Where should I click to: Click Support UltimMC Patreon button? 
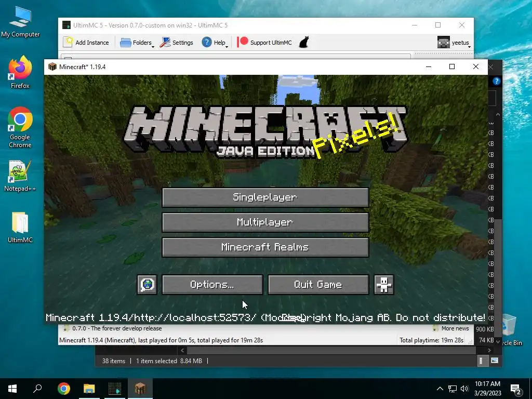[264, 43]
